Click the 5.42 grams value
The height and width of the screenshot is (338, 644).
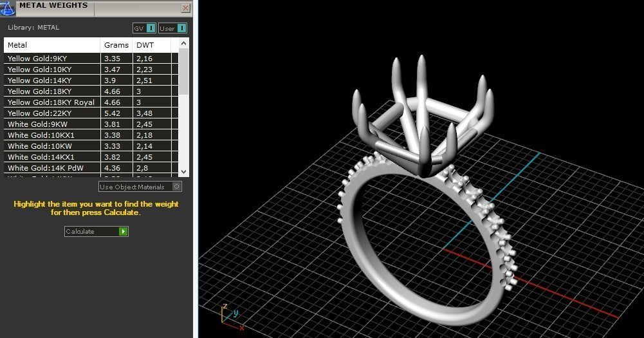(x=112, y=113)
